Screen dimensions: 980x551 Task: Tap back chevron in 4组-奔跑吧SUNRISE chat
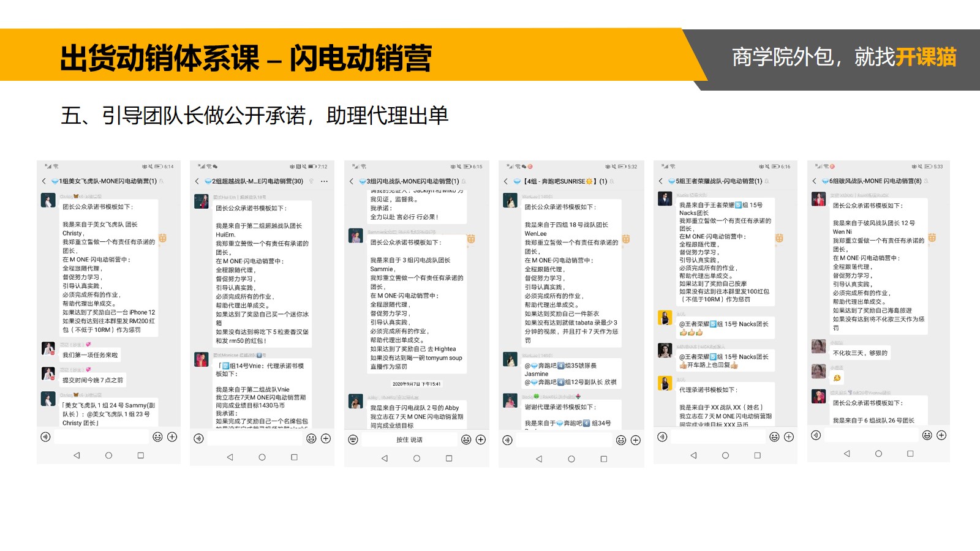point(506,181)
